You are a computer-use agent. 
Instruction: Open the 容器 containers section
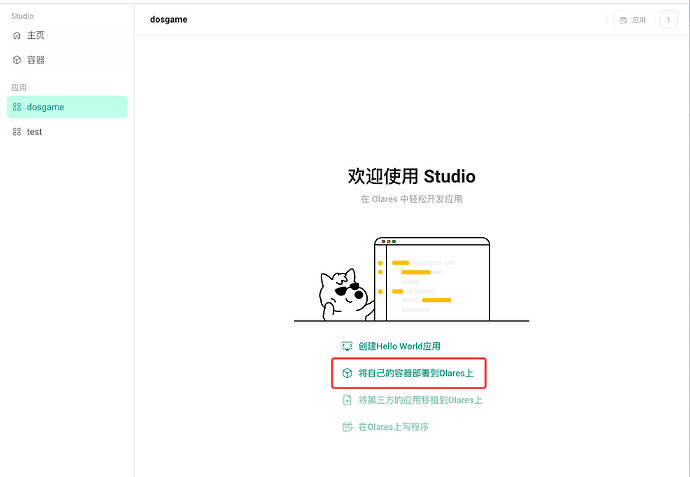(67, 60)
